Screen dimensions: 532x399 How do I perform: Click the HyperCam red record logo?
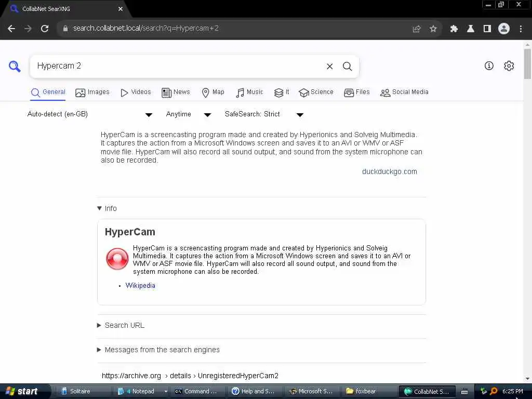point(117,259)
